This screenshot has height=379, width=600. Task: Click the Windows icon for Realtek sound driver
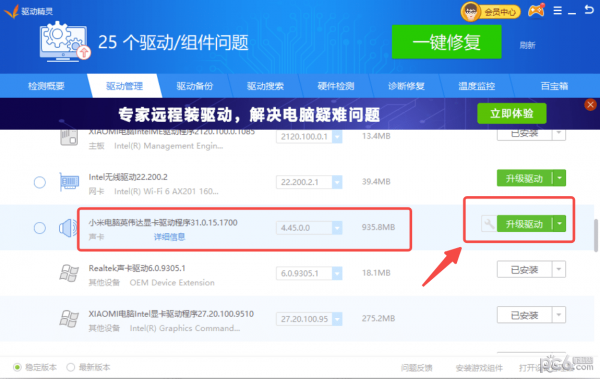69,273
